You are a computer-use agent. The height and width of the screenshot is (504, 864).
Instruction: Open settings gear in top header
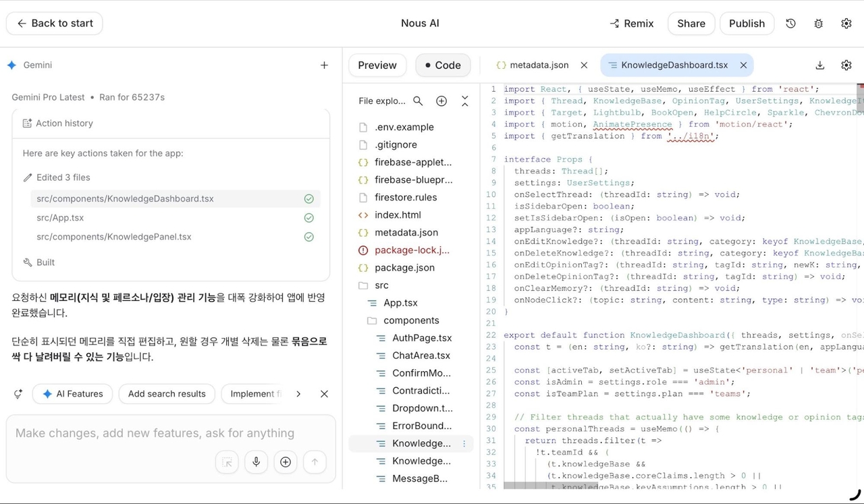pyautogui.click(x=846, y=24)
